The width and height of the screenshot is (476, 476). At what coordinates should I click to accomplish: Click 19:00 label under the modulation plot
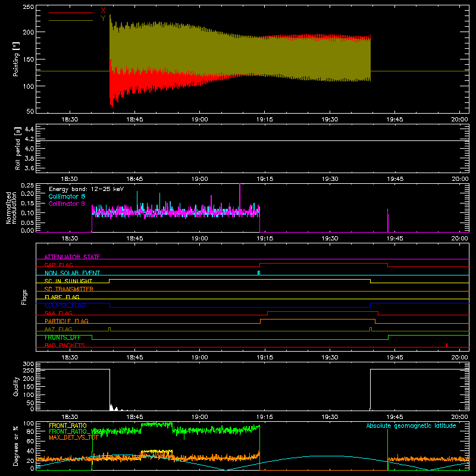point(200,239)
